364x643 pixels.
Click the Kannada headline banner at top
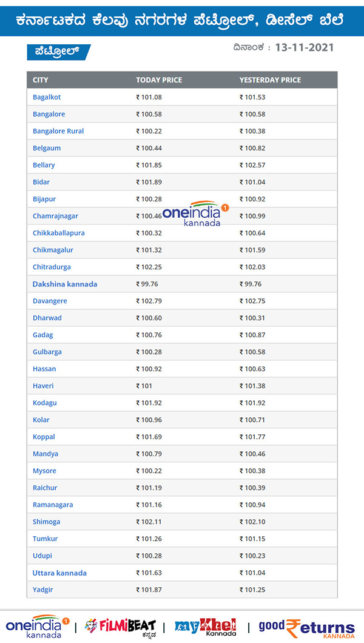click(182, 19)
